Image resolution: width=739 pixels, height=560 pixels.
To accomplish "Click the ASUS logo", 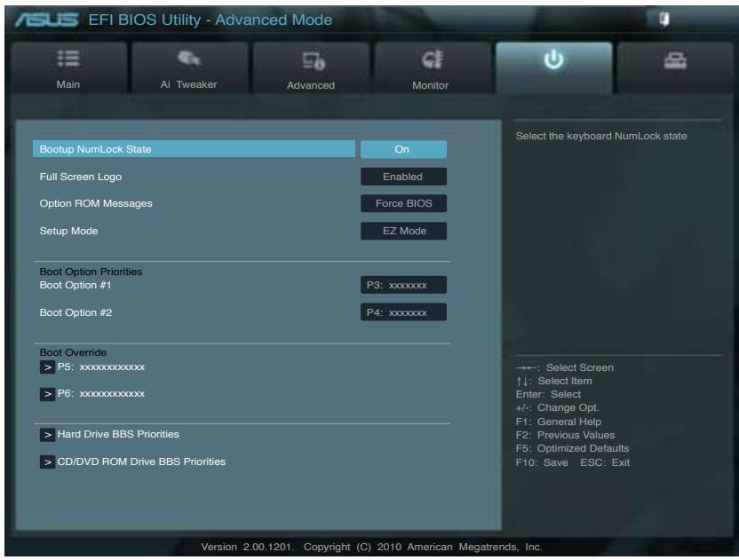I will coord(47,20).
